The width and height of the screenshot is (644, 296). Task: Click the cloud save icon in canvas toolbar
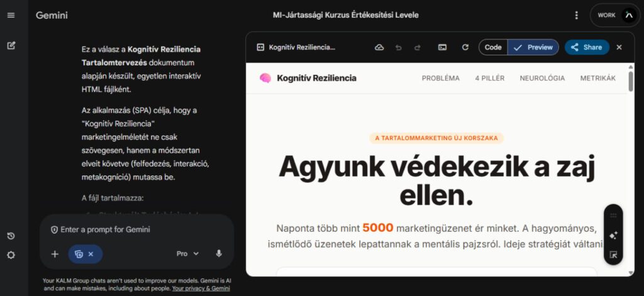point(379,47)
